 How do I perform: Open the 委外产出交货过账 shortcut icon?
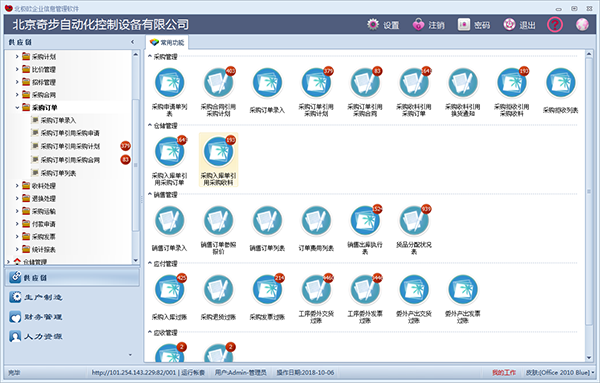(x=414, y=290)
